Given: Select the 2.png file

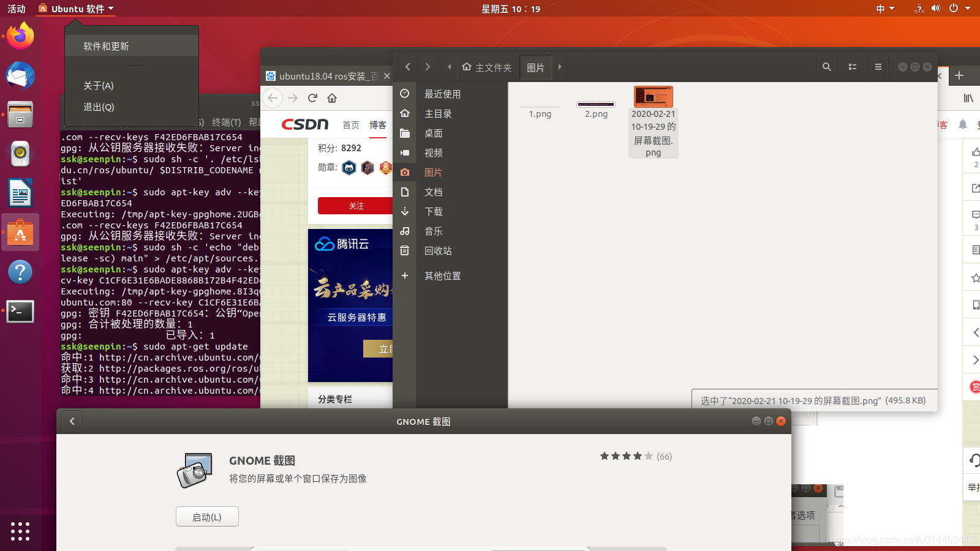Looking at the screenshot, I should (x=596, y=110).
